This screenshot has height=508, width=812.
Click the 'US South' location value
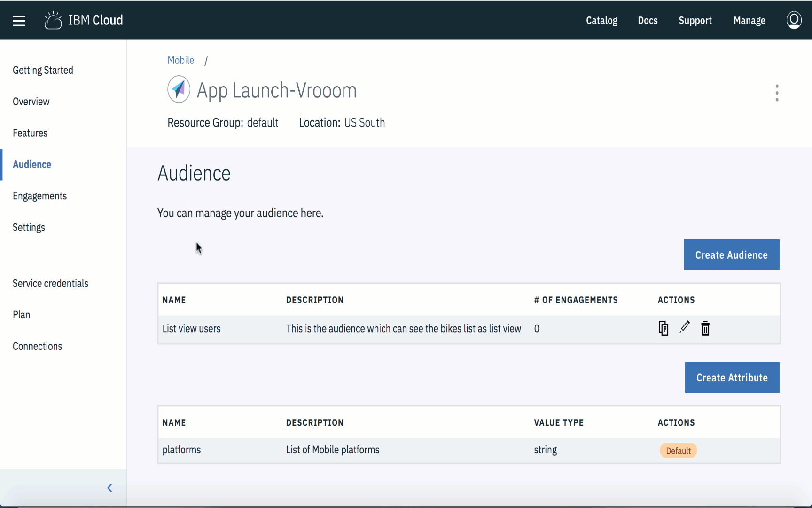click(364, 122)
